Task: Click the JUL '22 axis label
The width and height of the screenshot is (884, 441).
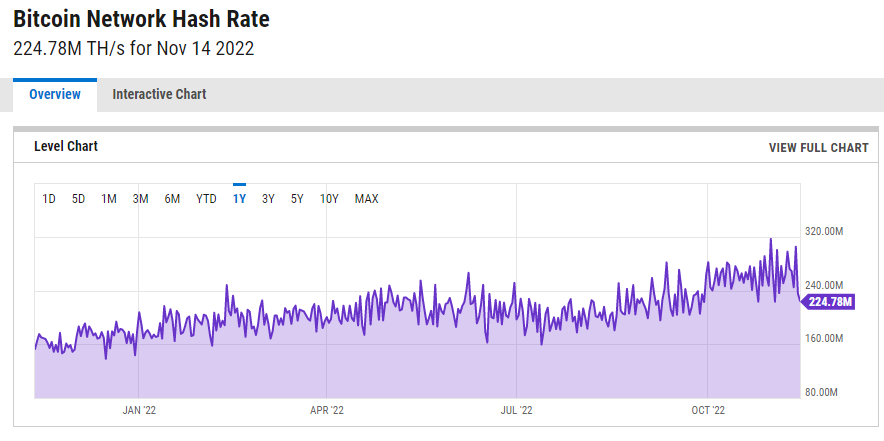Action: point(517,411)
